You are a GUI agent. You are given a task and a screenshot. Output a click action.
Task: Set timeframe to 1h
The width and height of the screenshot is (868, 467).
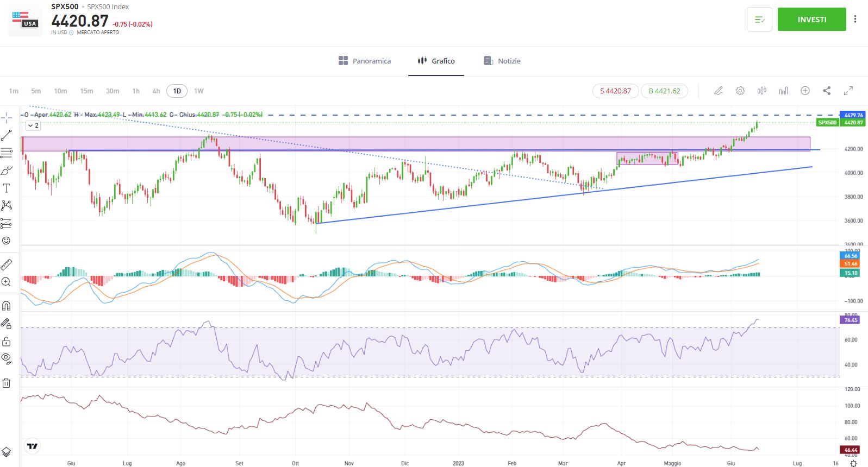136,91
